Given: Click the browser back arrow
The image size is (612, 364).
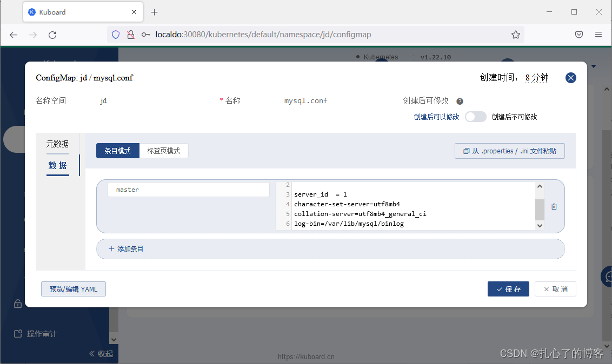Looking at the screenshot, I should (x=14, y=35).
